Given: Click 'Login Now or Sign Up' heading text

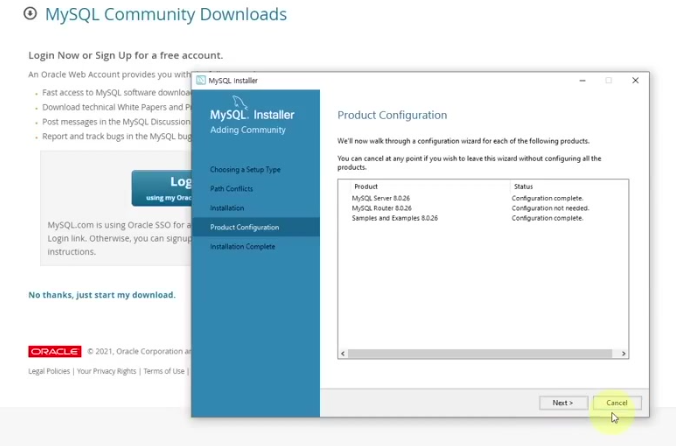Looking at the screenshot, I should tap(125, 55).
